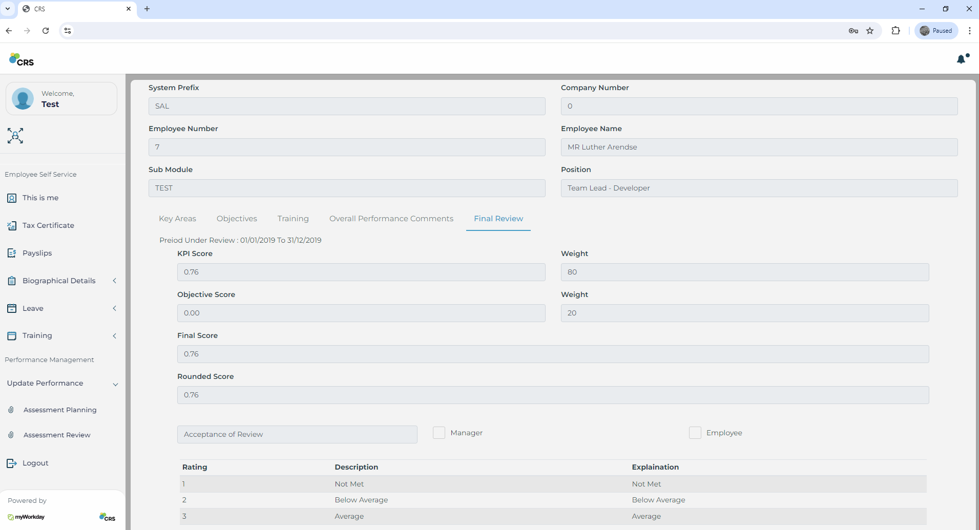Expand the Biographical Details submenu chevron

click(115, 281)
